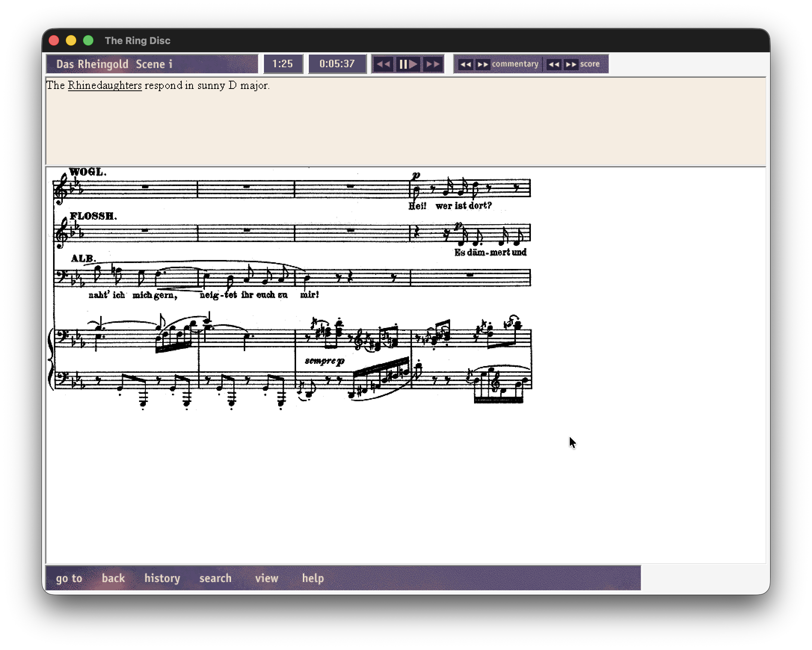Go to previous commentary entry
The width and height of the screenshot is (812, 650).
(465, 64)
